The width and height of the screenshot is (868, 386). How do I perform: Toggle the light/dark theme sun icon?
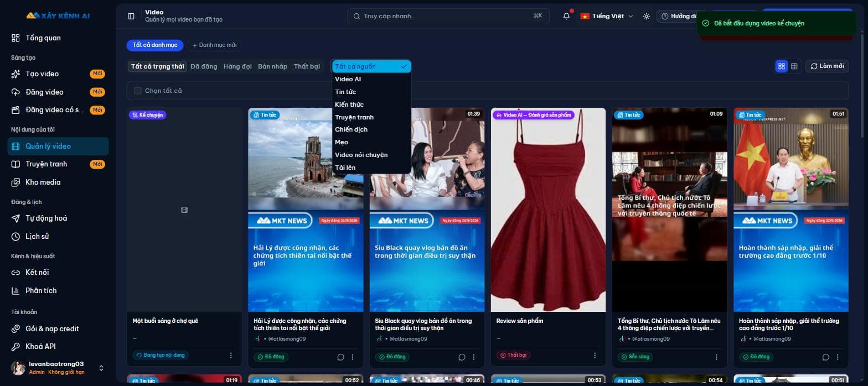point(646,16)
